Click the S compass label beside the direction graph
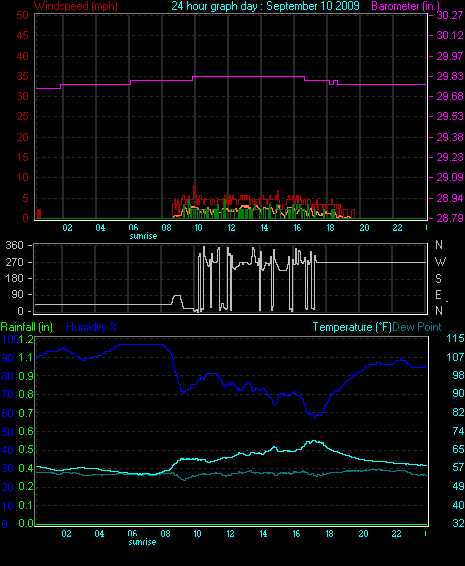 tap(438, 279)
